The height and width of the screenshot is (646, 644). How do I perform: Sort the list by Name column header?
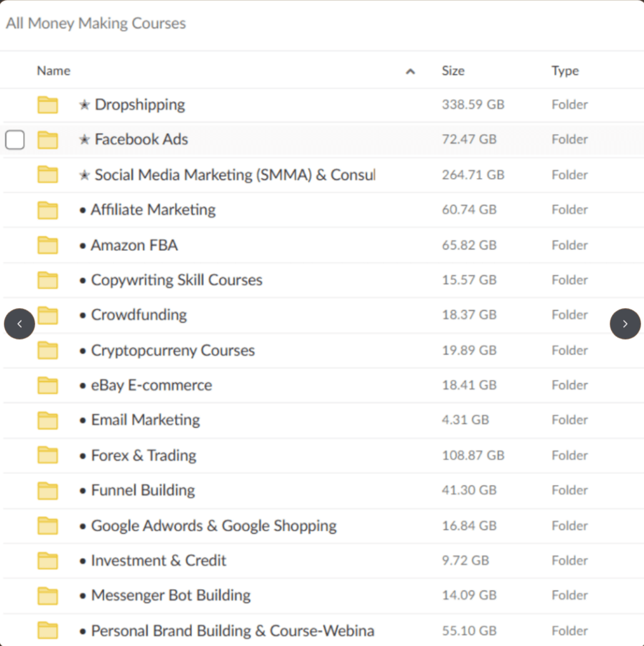click(x=54, y=71)
